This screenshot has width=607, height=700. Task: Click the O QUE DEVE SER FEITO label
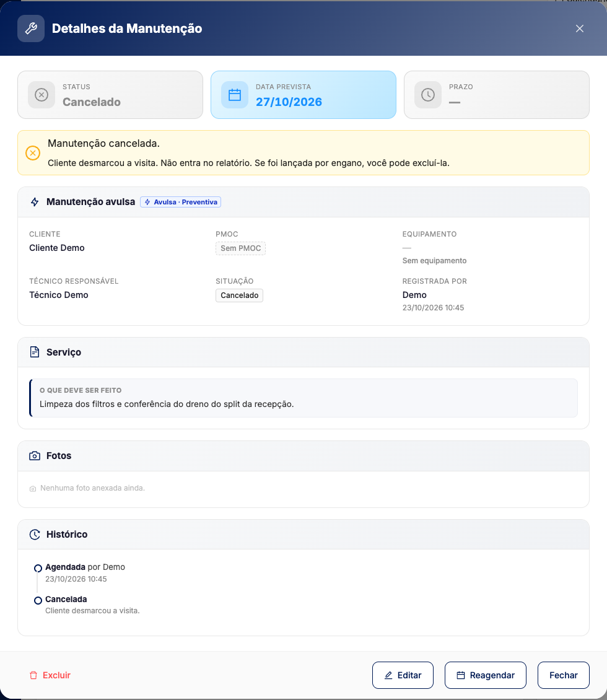(81, 390)
